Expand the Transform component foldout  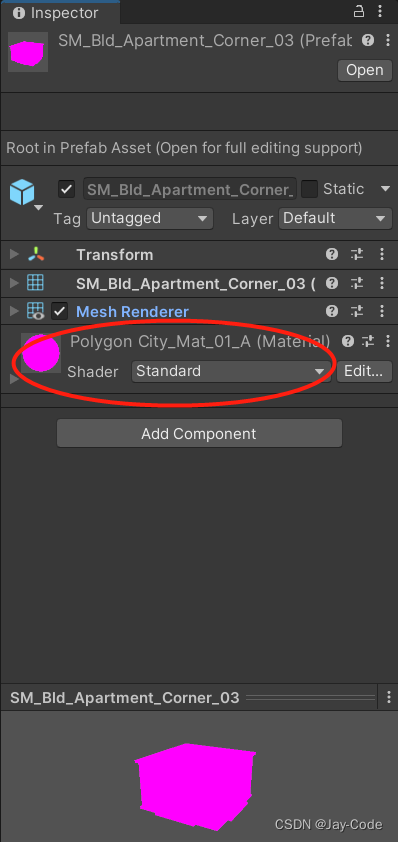click(x=15, y=254)
